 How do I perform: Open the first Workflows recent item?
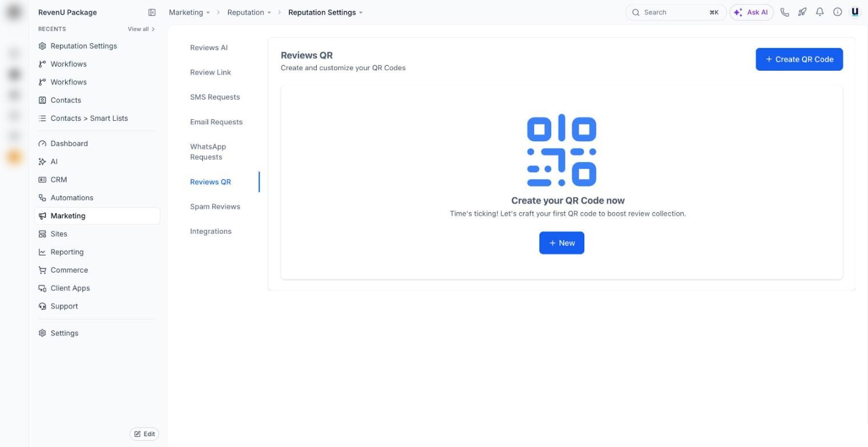(68, 64)
